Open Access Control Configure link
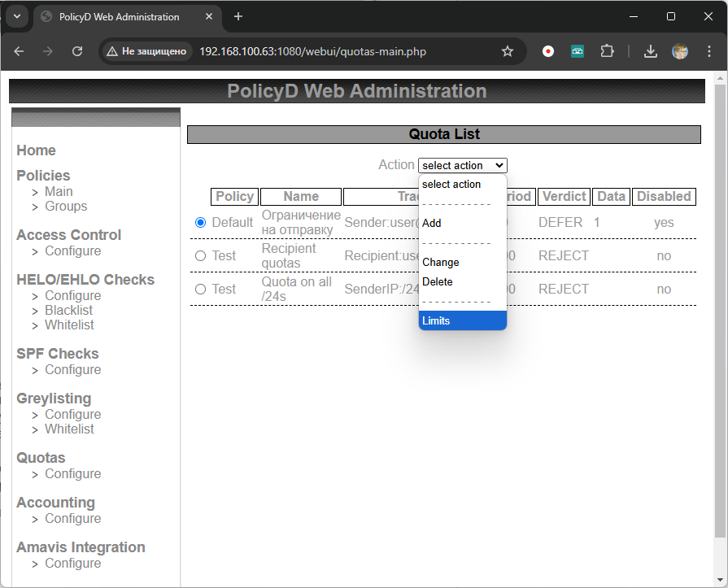The image size is (728, 588). 73,250
